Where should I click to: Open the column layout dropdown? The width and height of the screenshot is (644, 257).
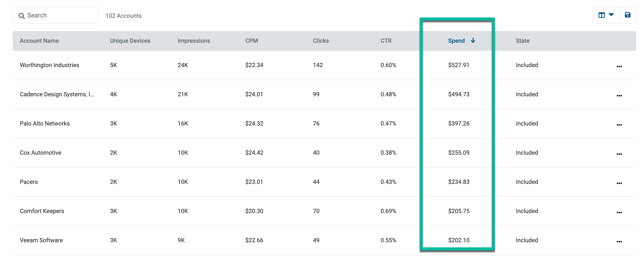click(x=606, y=15)
